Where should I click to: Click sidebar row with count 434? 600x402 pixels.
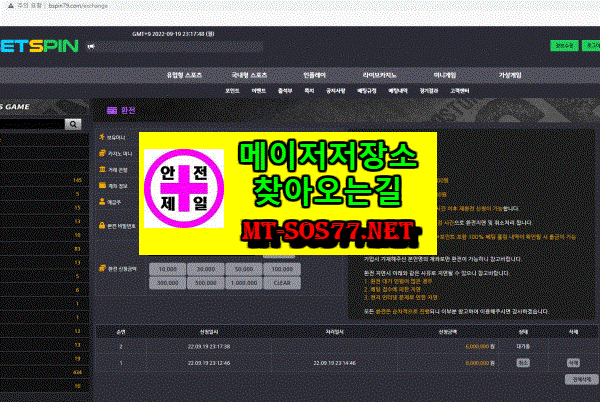tap(44, 372)
